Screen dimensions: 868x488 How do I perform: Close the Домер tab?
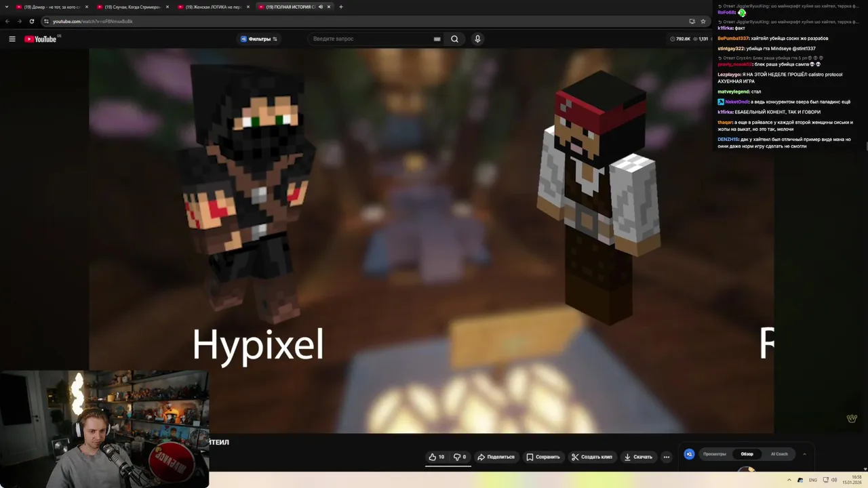coord(87,7)
